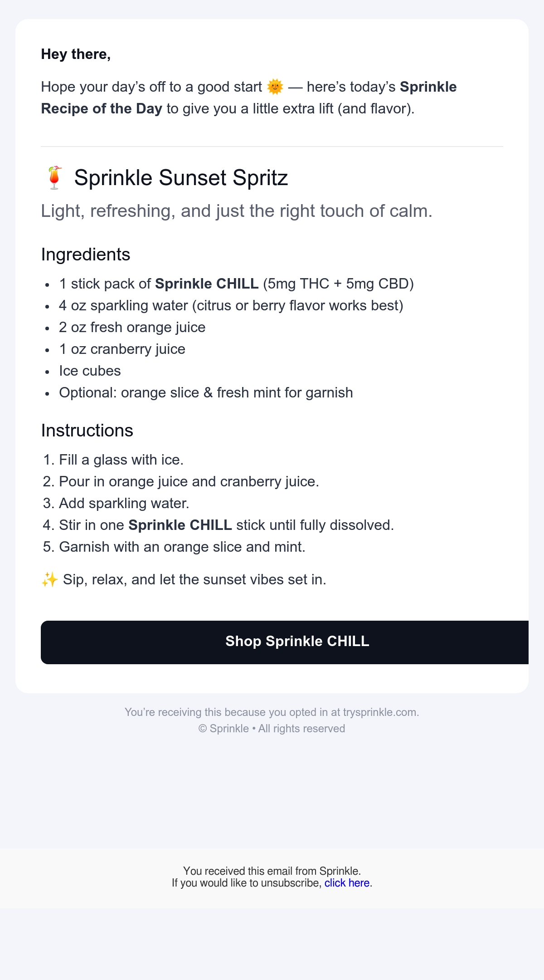Image resolution: width=544 pixels, height=980 pixels.
Task: Click the Add sparkling water step
Action: pyautogui.click(x=124, y=503)
